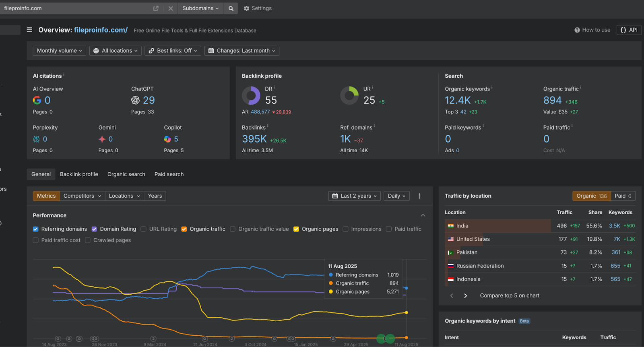The height and width of the screenshot is (347, 644).
Task: Open Best links: Off dropdown
Action: click(x=173, y=51)
